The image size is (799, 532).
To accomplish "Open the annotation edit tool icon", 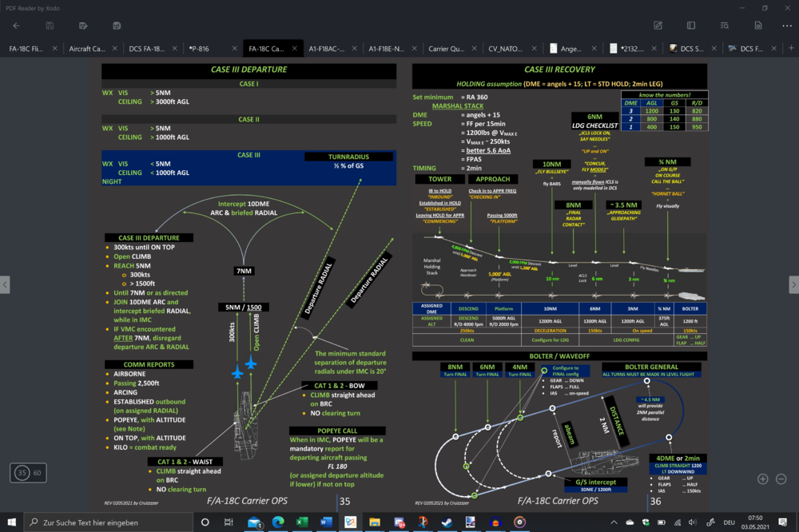I will point(658,26).
